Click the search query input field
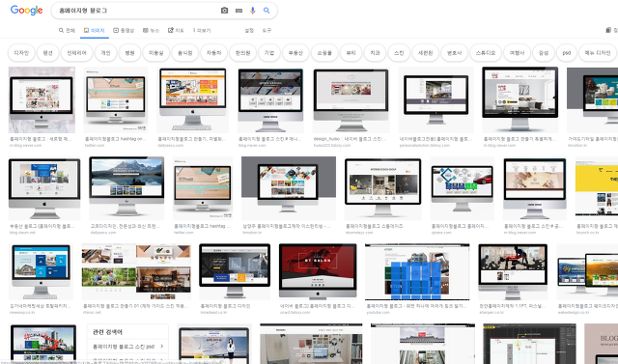 [x=136, y=11]
